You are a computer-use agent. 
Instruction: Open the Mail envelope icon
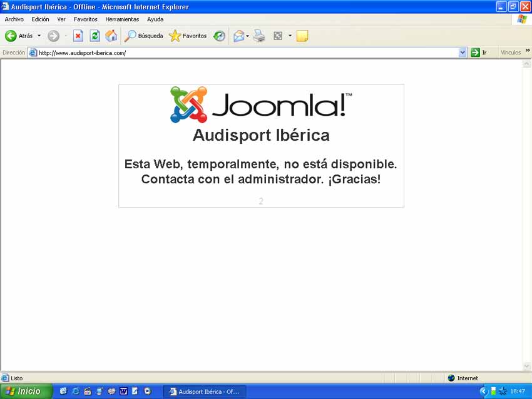(239, 36)
